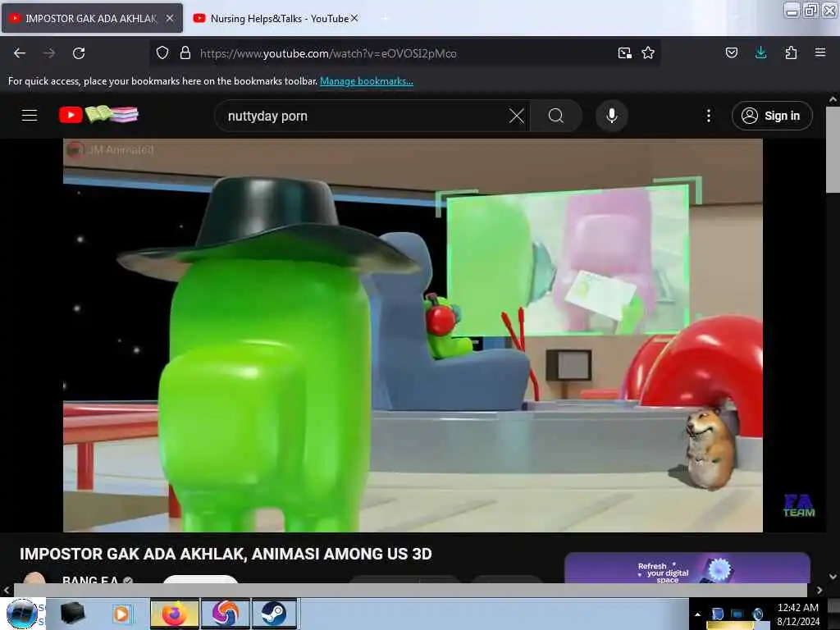Click scroll-up arrow of page scrollbar
The image size is (840, 630).
(833, 99)
